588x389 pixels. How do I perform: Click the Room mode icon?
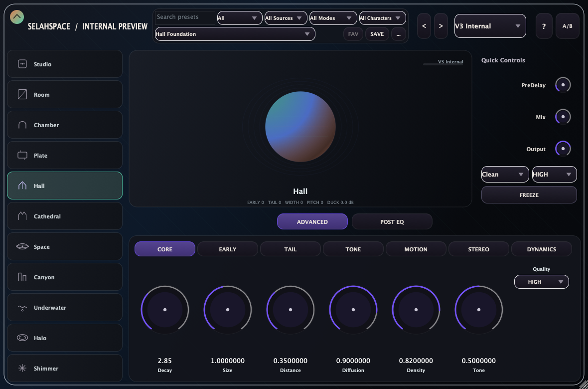[22, 95]
